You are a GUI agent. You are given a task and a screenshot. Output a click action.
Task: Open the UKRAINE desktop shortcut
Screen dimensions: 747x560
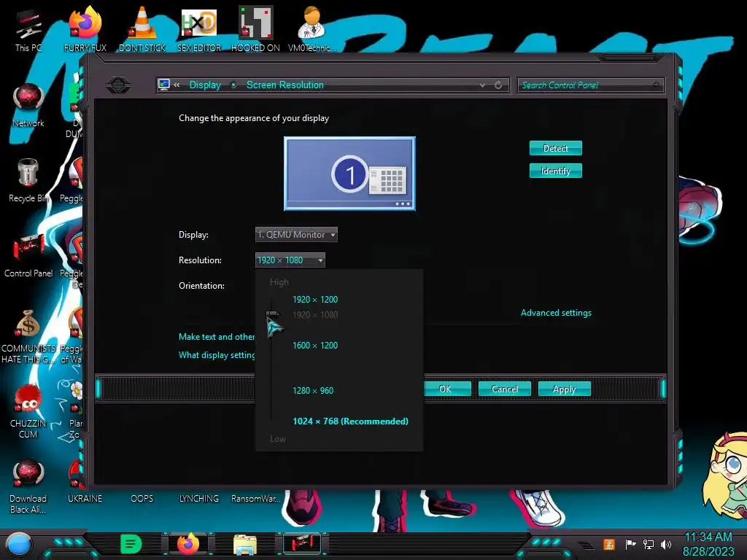[x=85, y=498]
